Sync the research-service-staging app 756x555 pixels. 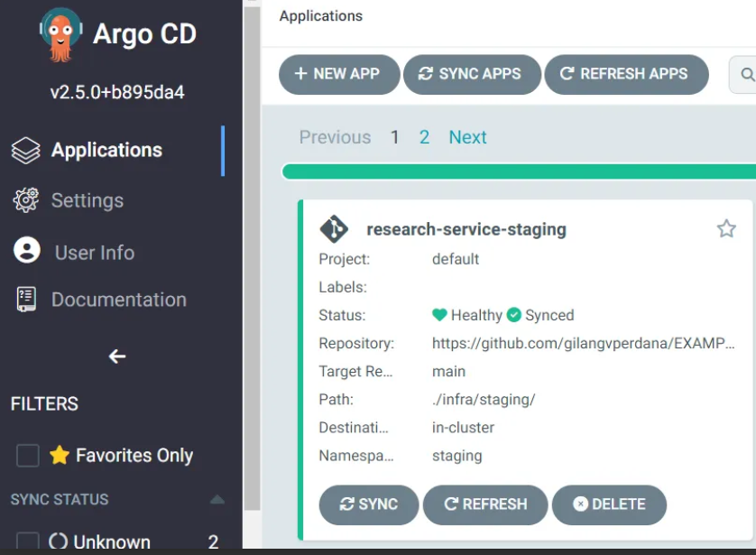click(369, 504)
